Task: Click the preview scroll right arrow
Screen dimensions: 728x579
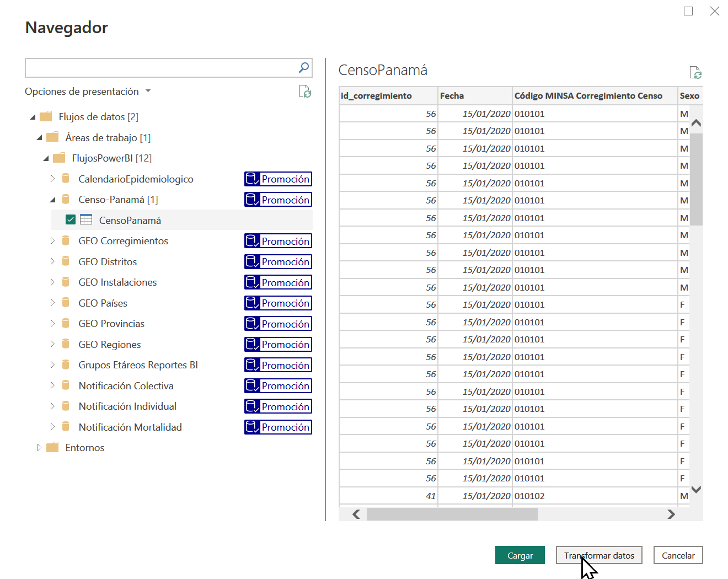Action: 671,514
